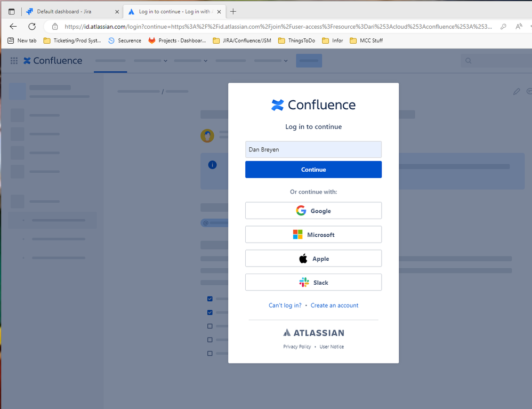
Task: Open a new tab with the plus icon
Action: pyautogui.click(x=233, y=12)
